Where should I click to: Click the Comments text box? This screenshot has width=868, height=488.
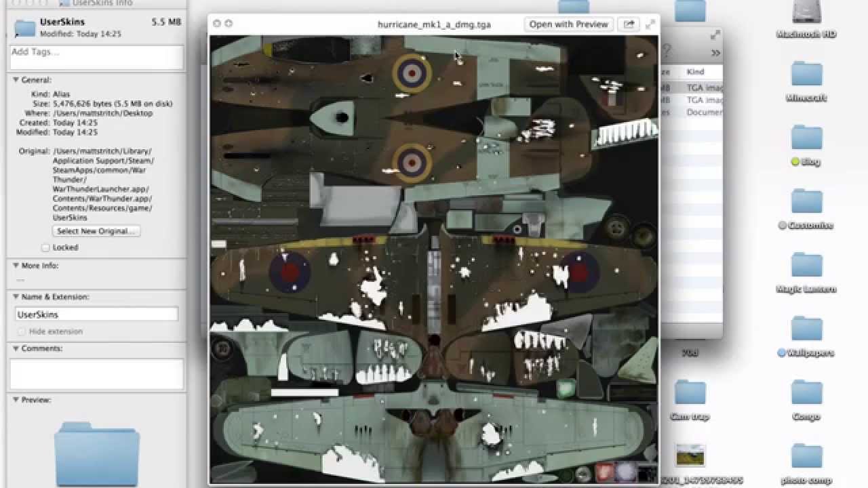[x=96, y=374]
